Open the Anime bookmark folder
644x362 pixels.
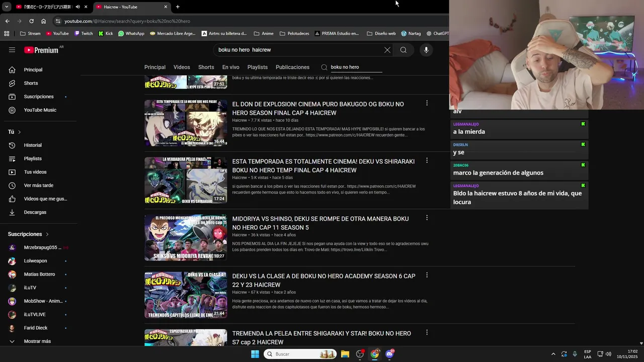coord(264,34)
